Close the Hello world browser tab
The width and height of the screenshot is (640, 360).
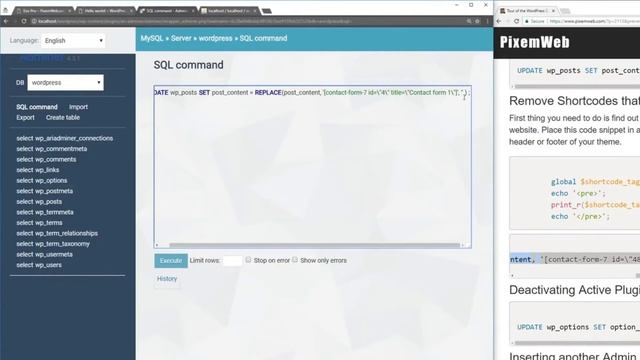[131, 11]
